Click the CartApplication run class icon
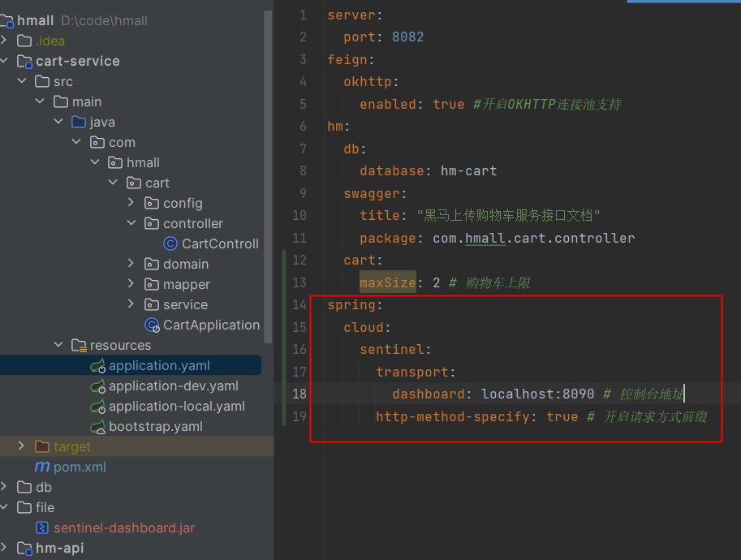Image resolution: width=741 pixels, height=560 pixels. click(x=152, y=325)
